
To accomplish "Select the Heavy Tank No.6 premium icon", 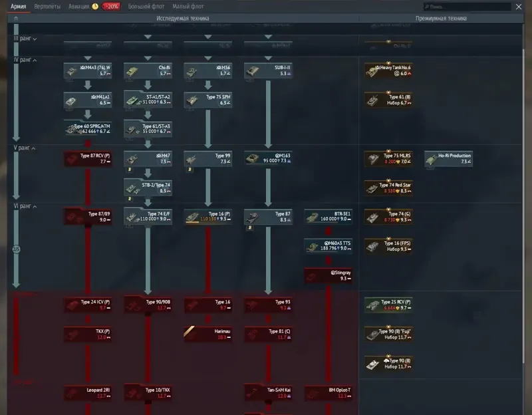I will (x=372, y=71).
